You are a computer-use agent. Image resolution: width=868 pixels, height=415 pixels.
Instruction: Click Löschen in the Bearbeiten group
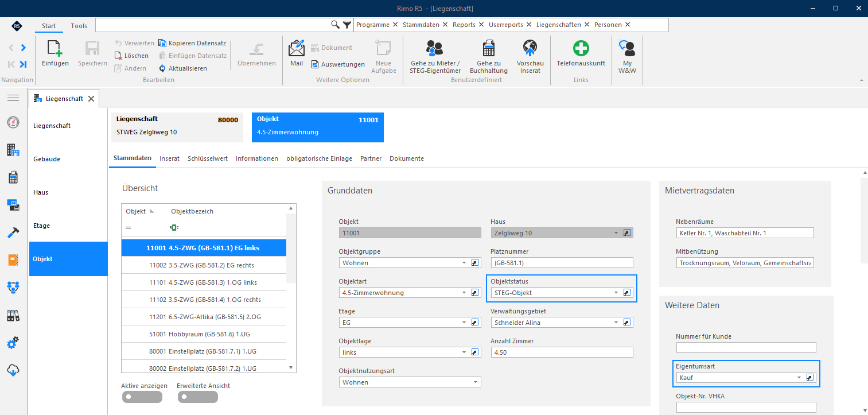(x=131, y=56)
